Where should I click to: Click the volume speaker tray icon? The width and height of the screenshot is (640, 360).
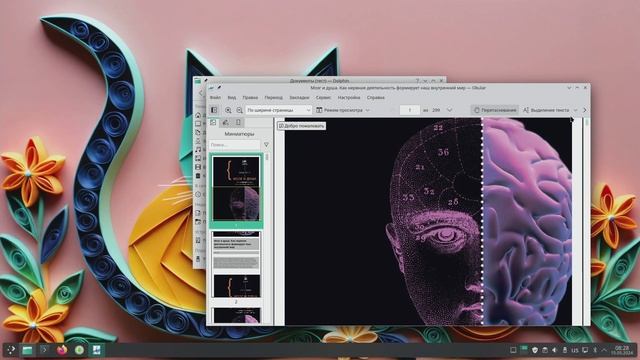(555, 350)
